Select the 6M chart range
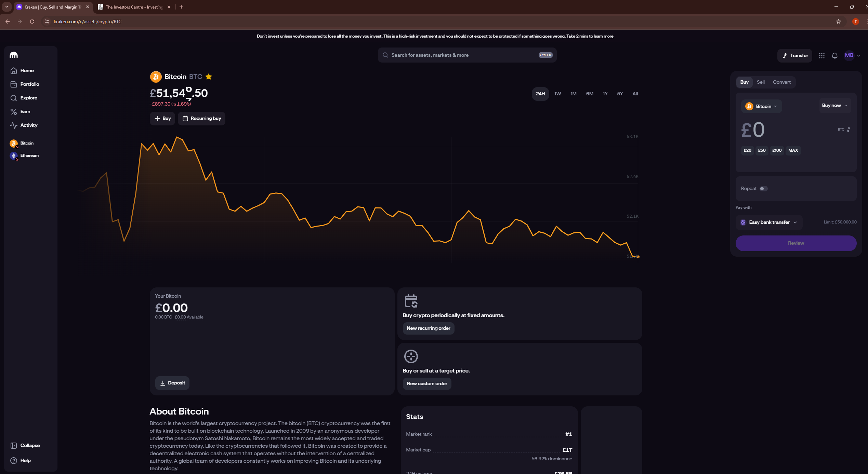Viewport: 868px width, 474px height. [x=590, y=94]
